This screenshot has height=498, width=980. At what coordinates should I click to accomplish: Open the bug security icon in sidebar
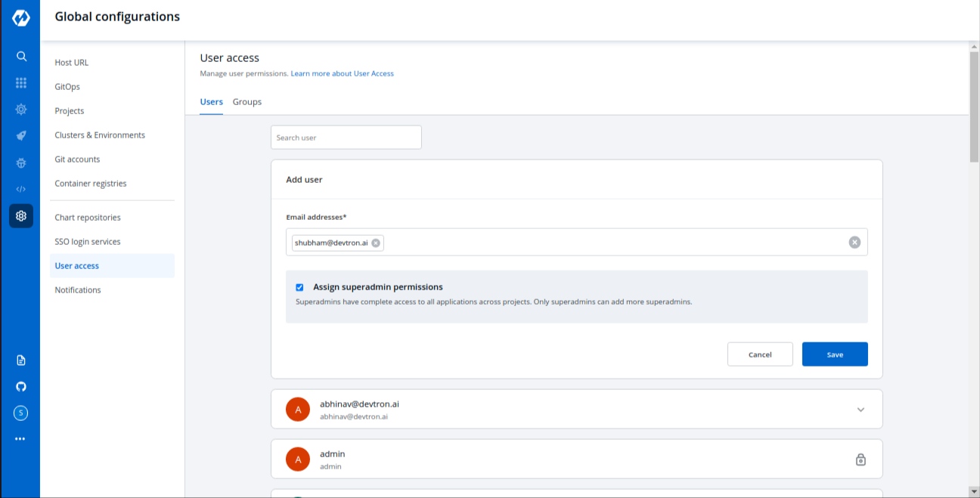click(x=21, y=162)
